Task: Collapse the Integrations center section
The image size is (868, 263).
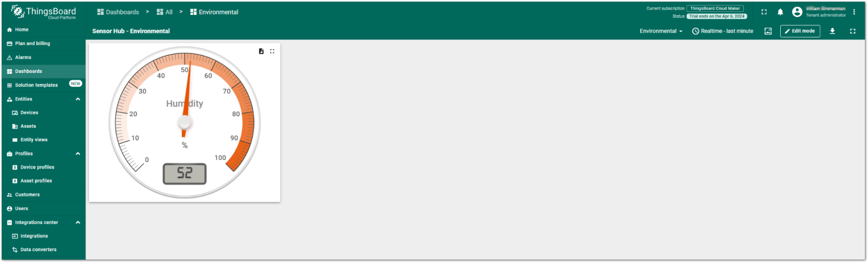Action: [78, 222]
